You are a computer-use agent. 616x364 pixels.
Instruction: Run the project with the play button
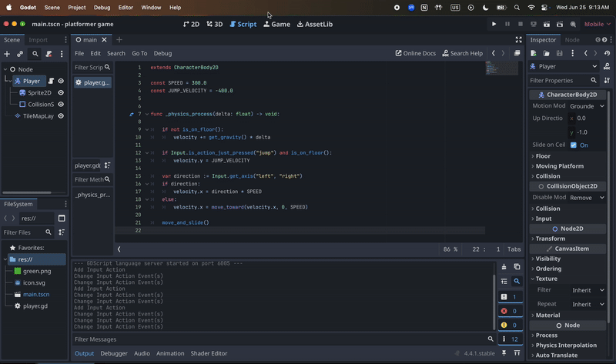tap(494, 24)
